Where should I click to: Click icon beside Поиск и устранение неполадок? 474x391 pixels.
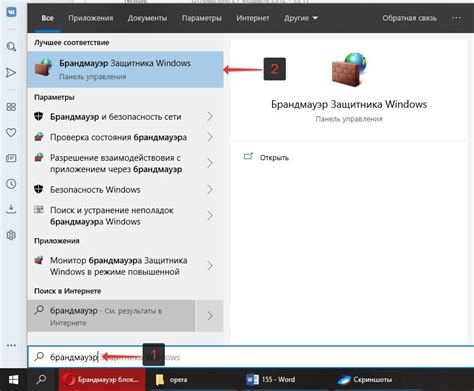tap(39, 210)
